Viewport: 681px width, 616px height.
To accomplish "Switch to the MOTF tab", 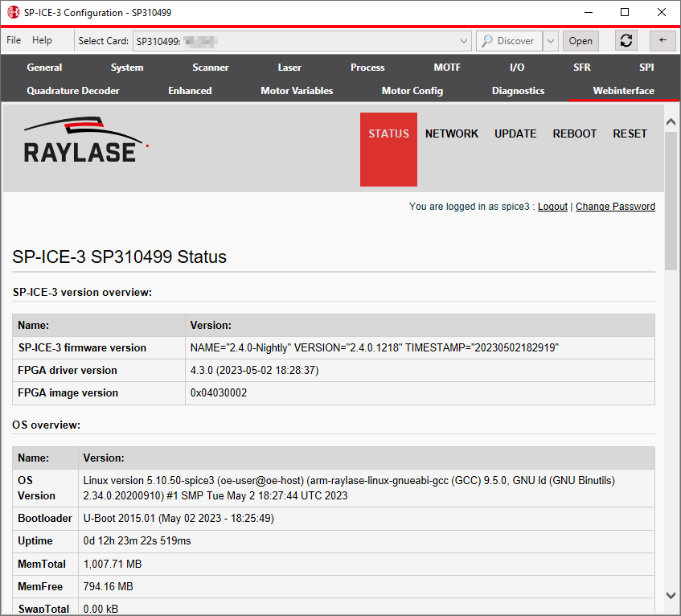I will [447, 68].
